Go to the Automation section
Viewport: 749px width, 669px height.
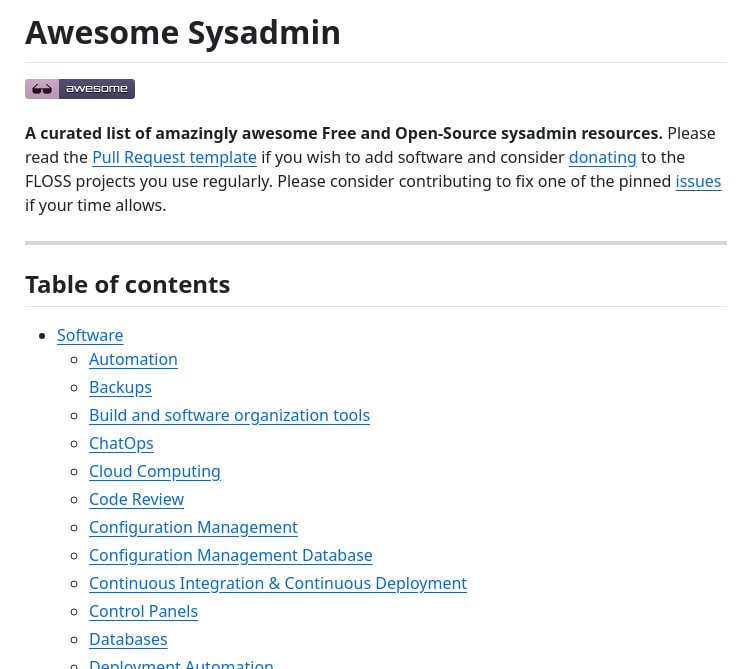(133, 359)
